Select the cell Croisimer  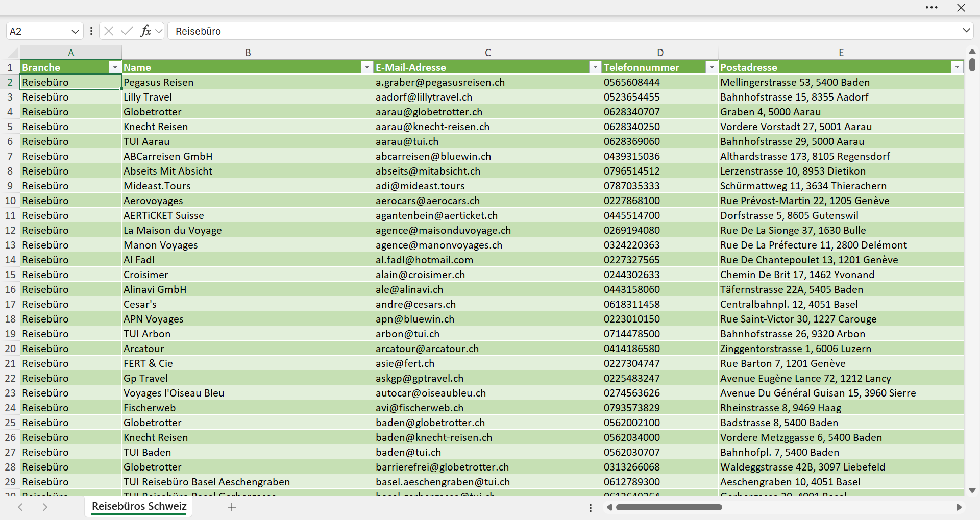pos(248,275)
